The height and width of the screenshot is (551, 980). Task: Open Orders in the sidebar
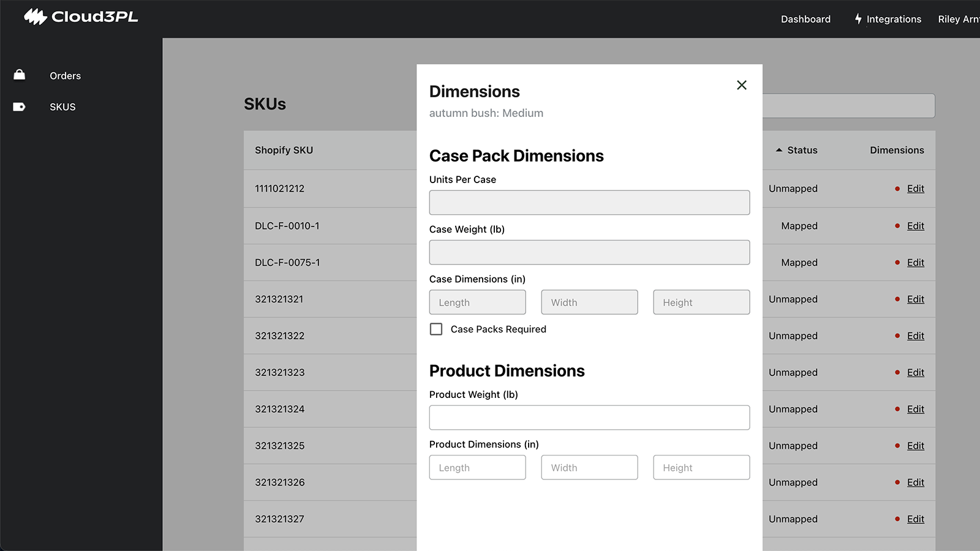[x=65, y=76]
